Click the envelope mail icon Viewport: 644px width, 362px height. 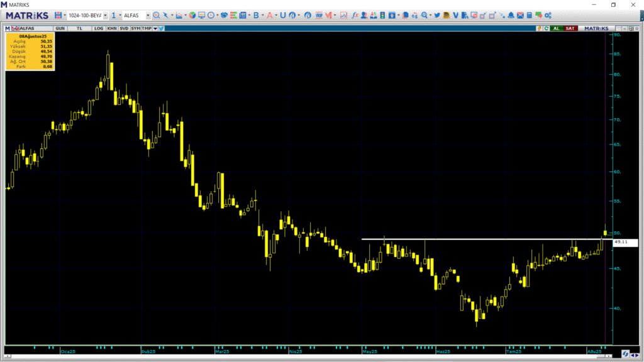(520, 15)
